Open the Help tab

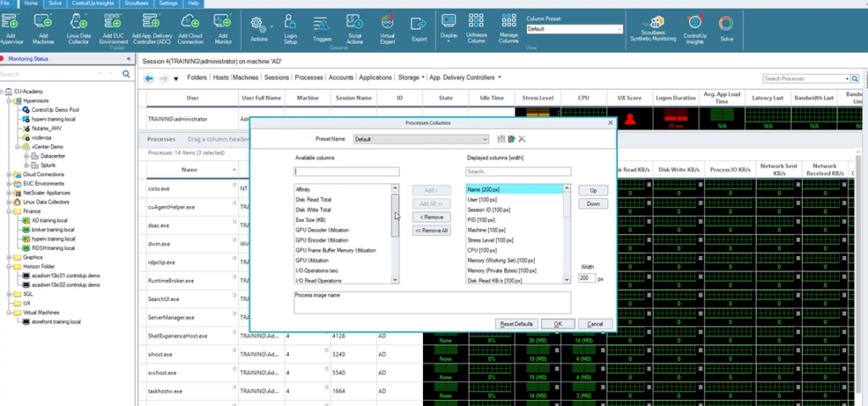click(194, 3)
